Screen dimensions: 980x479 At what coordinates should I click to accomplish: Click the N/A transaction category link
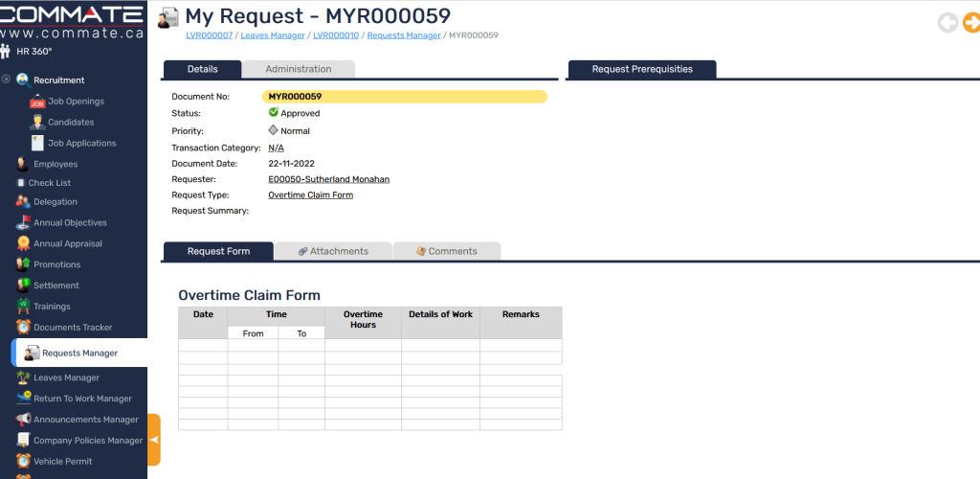[x=276, y=148]
